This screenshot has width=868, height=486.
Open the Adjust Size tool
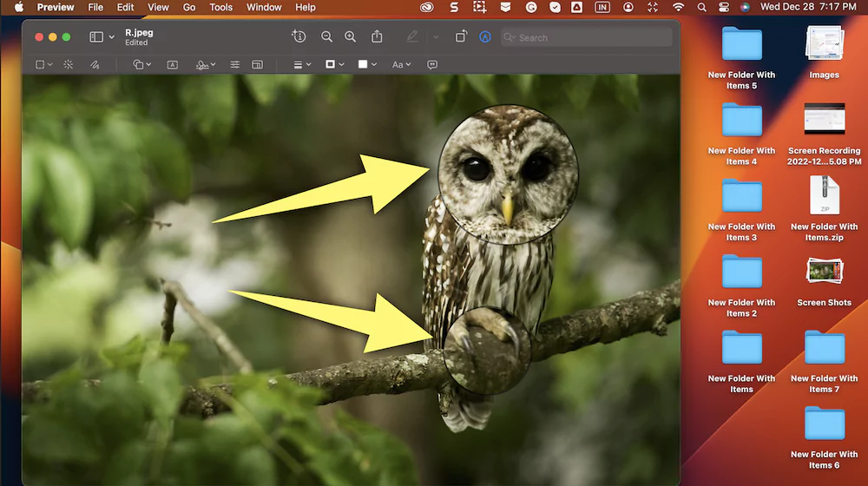click(x=258, y=65)
